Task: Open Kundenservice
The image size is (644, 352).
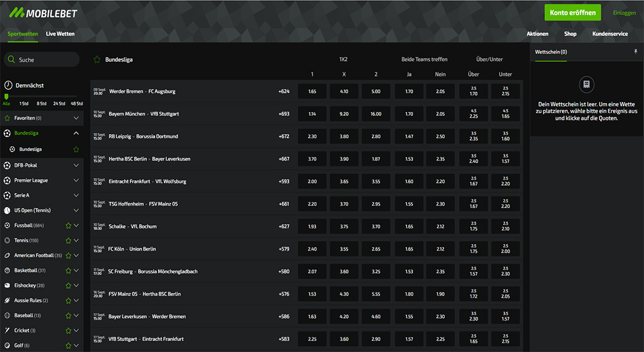Action: 610,34
